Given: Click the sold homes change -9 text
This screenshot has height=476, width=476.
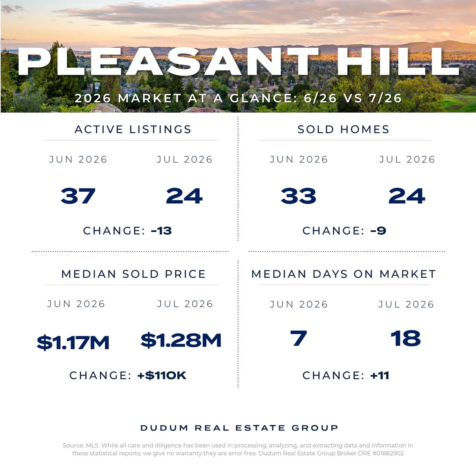Looking at the screenshot, I should (x=378, y=231).
